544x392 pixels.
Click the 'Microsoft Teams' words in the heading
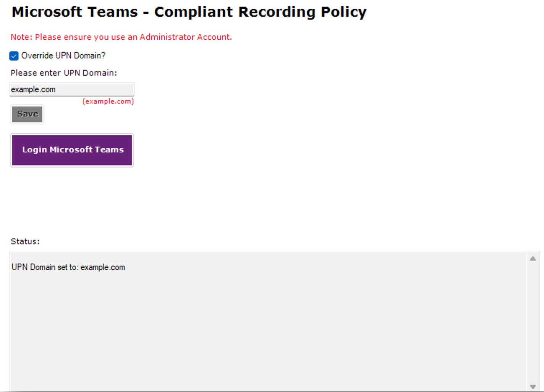(x=74, y=12)
